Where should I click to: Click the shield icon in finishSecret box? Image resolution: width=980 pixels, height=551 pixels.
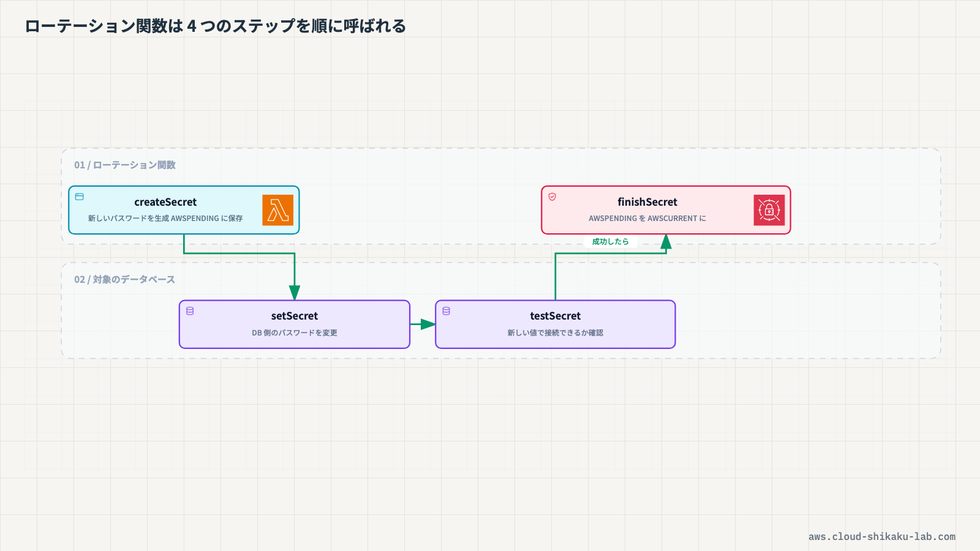[x=552, y=197]
